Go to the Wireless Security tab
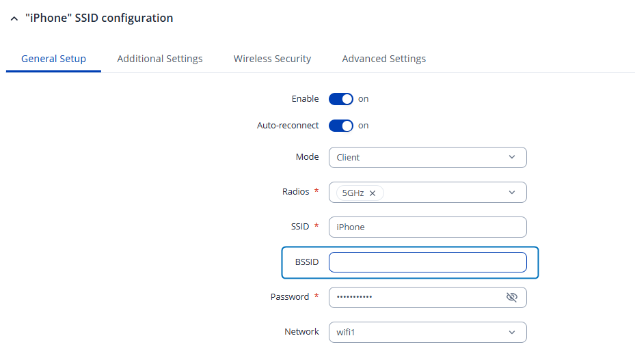The height and width of the screenshot is (364, 635). tap(272, 59)
